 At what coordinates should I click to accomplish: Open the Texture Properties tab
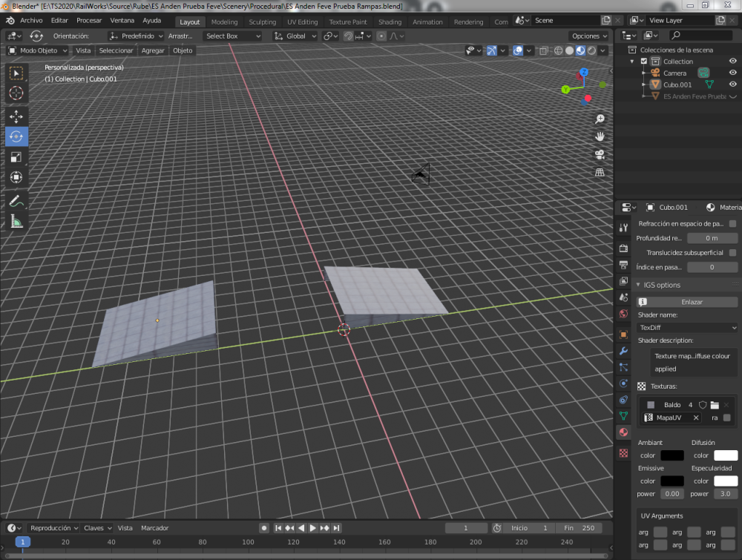pyautogui.click(x=623, y=452)
